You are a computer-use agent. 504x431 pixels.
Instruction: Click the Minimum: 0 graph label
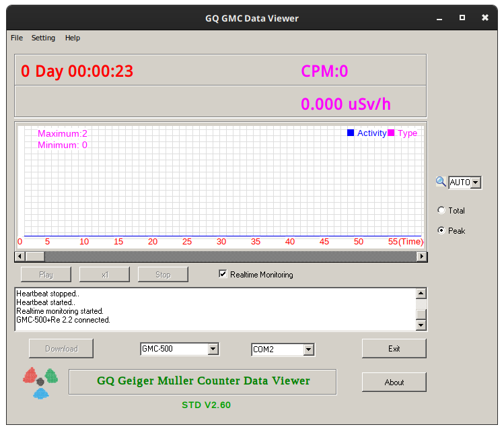pos(63,145)
